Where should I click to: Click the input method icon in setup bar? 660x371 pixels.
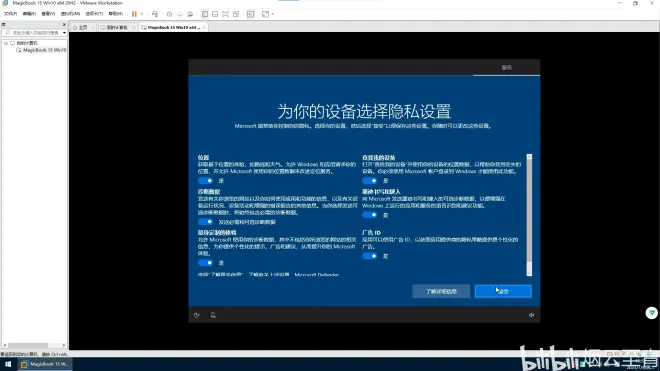coord(213,315)
